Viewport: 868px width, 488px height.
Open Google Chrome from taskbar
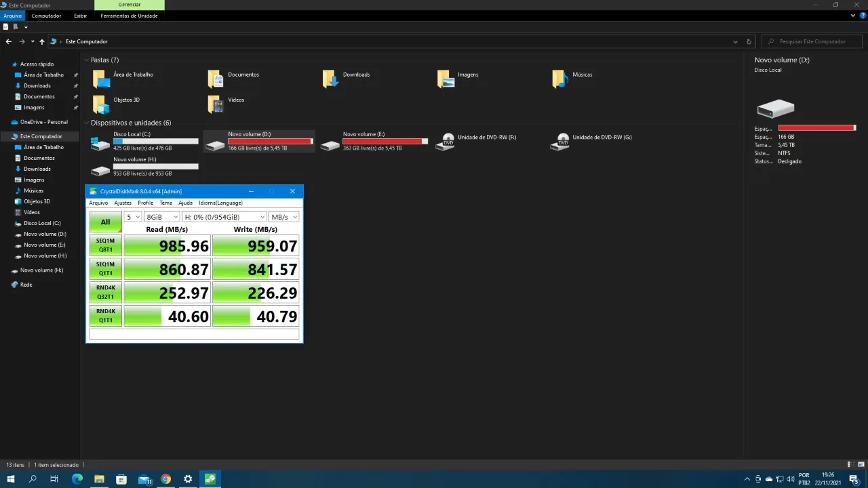[165, 479]
